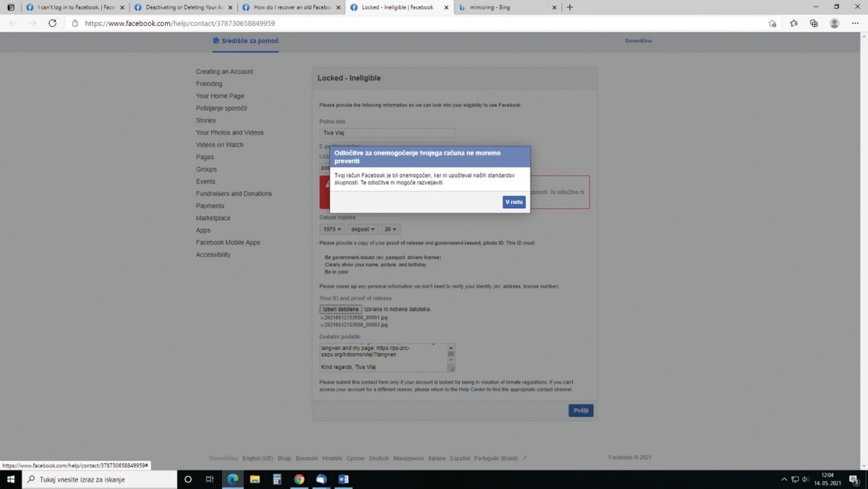Open the Groups help topic

(206, 169)
